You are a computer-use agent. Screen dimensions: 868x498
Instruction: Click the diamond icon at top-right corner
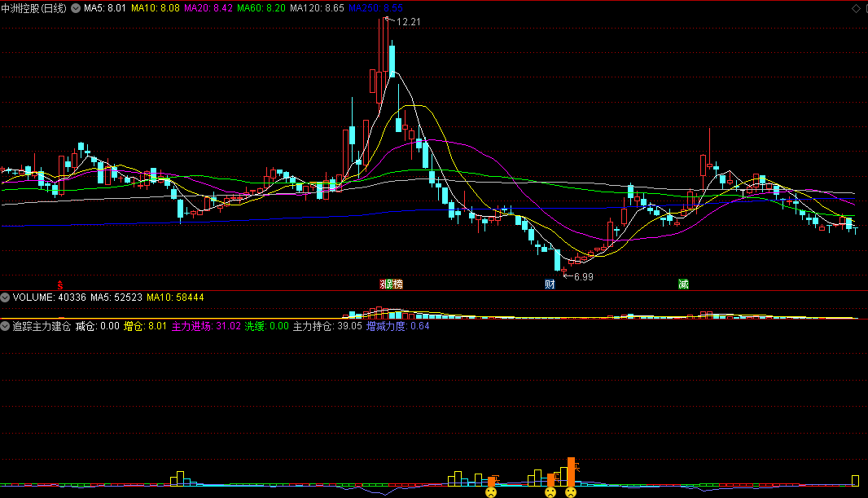coord(856,8)
